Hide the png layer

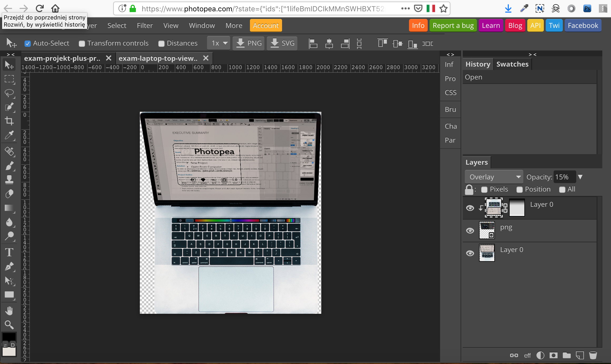point(470,231)
